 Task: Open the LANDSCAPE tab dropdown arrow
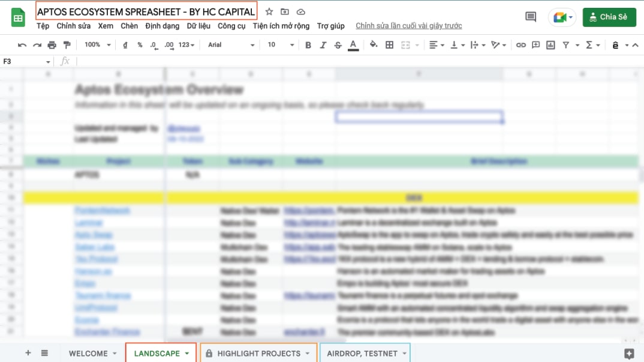tap(187, 354)
